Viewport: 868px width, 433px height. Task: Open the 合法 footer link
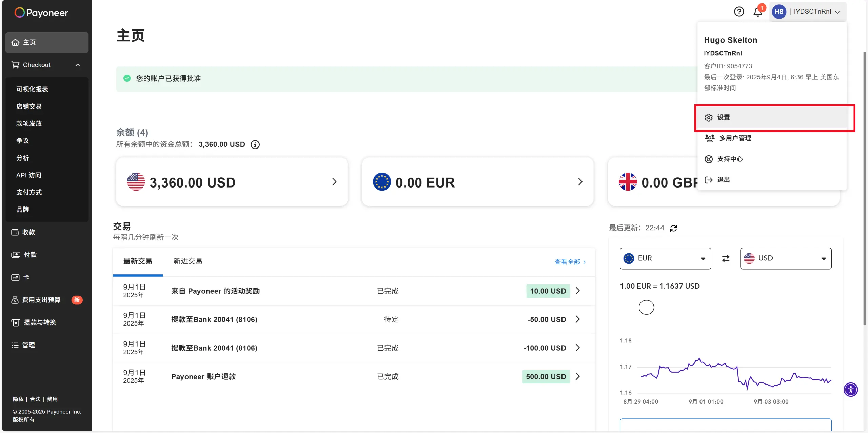click(35, 399)
